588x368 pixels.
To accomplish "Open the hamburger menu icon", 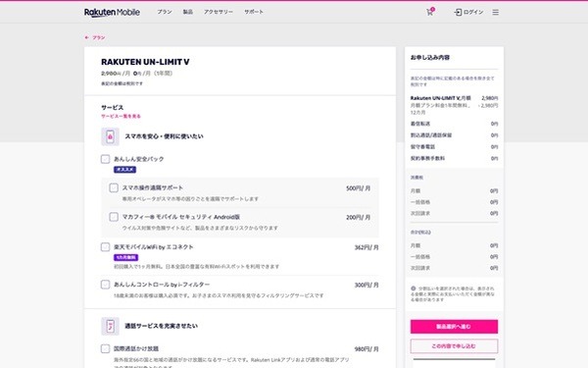I will point(495,13).
